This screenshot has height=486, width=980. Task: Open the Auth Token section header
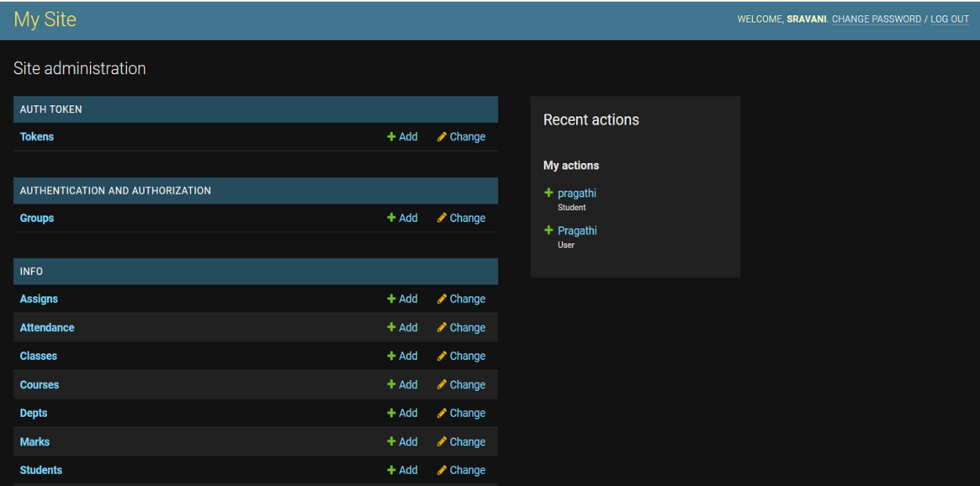(50, 109)
